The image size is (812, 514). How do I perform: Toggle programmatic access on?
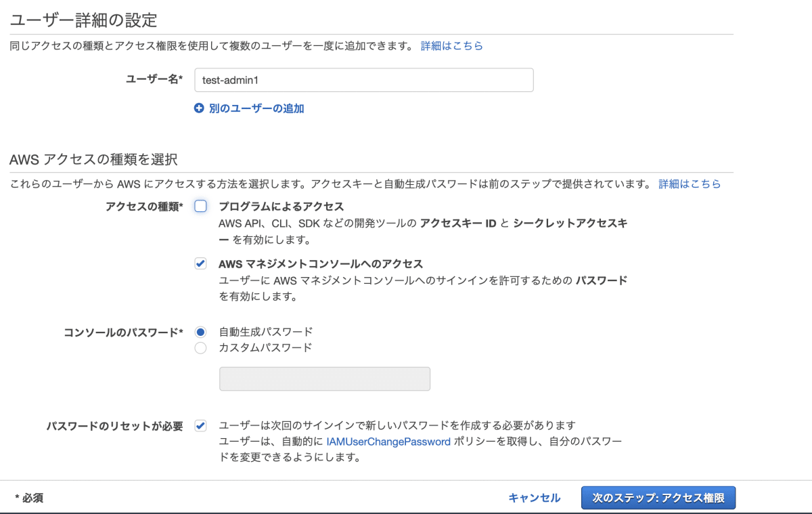[x=200, y=207]
